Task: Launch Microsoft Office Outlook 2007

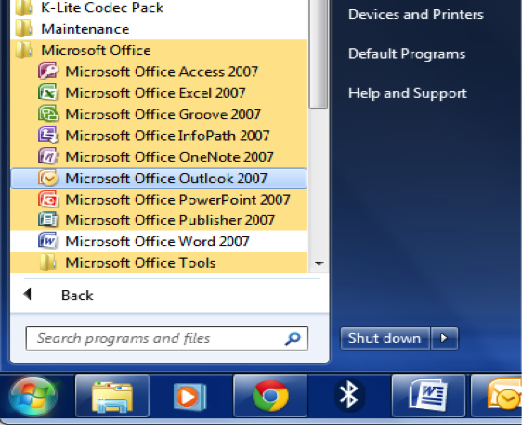Action: [x=159, y=178]
